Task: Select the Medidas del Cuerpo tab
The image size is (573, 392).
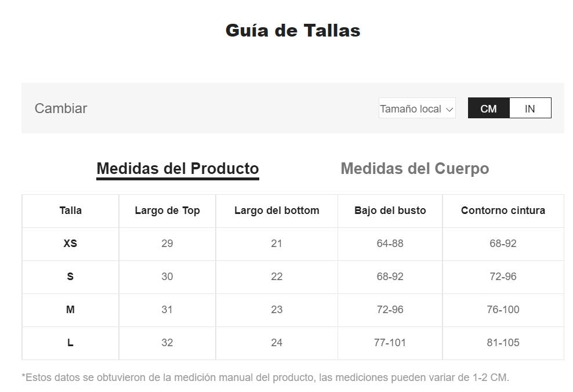Action: click(x=415, y=169)
